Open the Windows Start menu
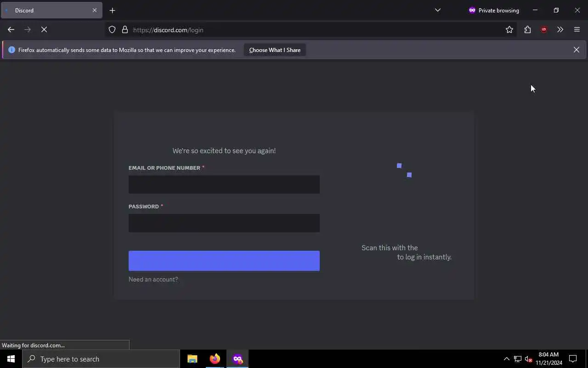Viewport: 588px width, 368px height. [11, 359]
